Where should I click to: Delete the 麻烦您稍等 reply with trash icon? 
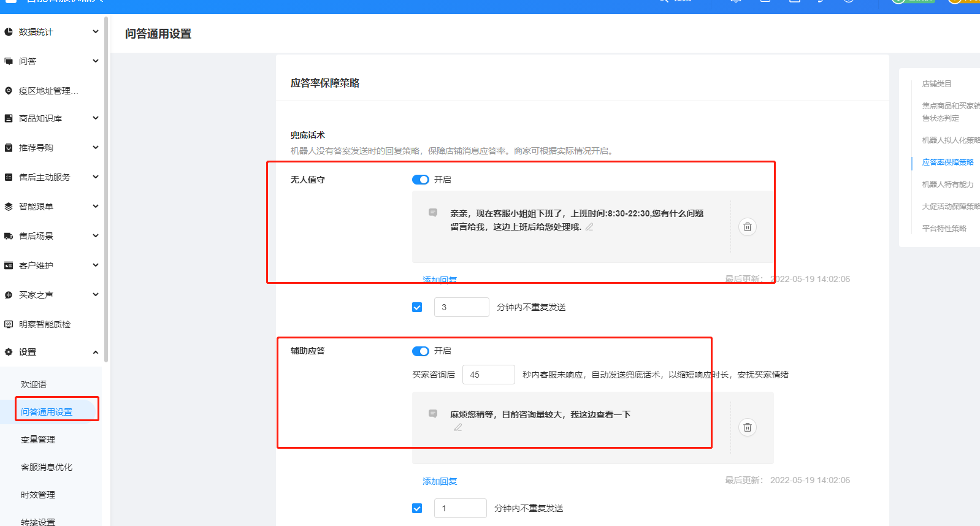click(x=747, y=427)
